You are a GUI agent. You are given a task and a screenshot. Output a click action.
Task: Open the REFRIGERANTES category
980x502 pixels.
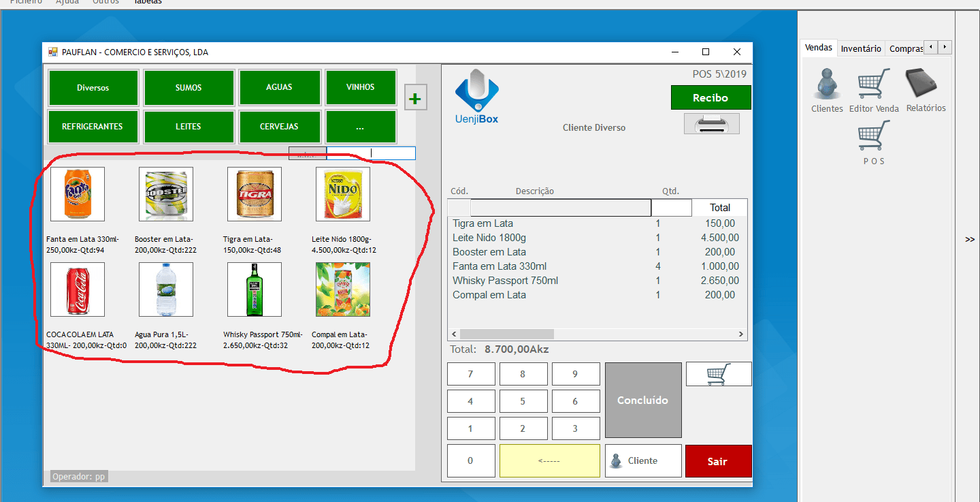coord(93,126)
